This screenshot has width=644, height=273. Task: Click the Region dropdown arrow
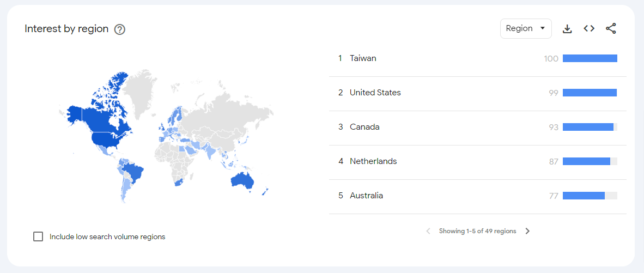(543, 29)
